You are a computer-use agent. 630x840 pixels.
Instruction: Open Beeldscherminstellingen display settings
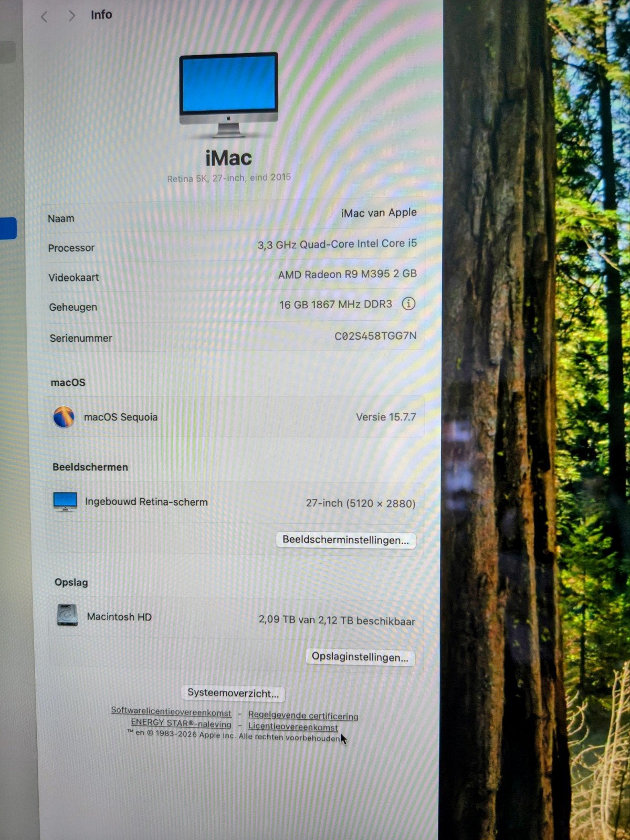click(345, 540)
